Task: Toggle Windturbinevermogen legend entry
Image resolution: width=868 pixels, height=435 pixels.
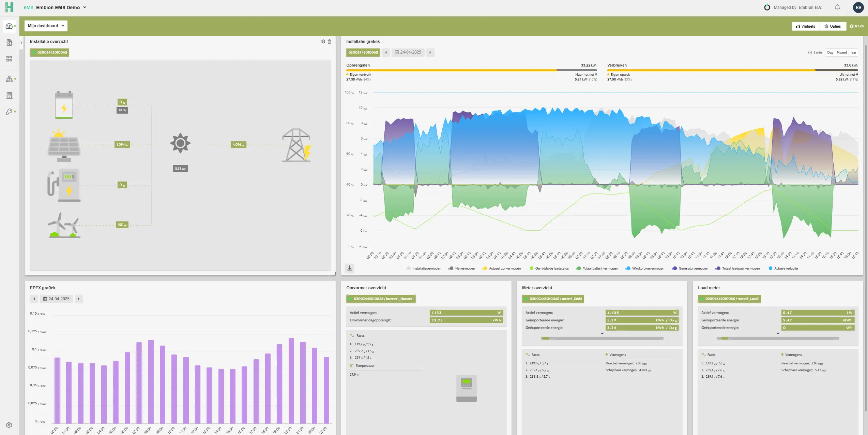Action: pos(645,269)
